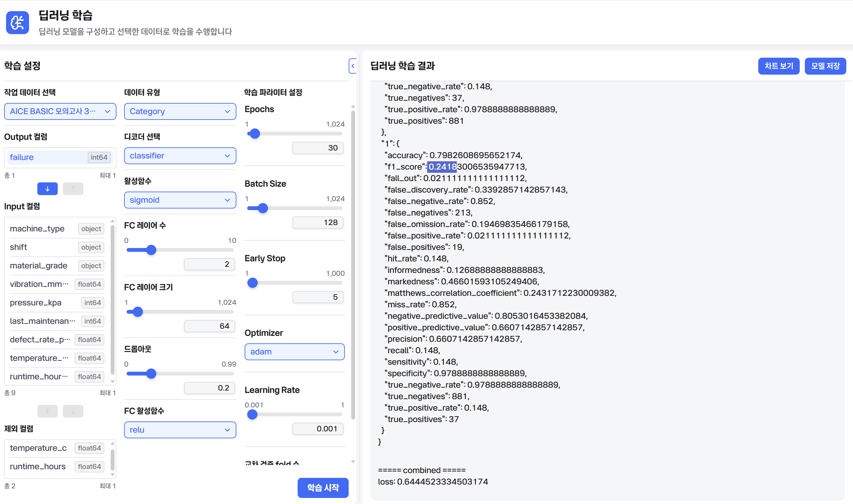Click the Batch Size value field showing 128

click(x=318, y=223)
